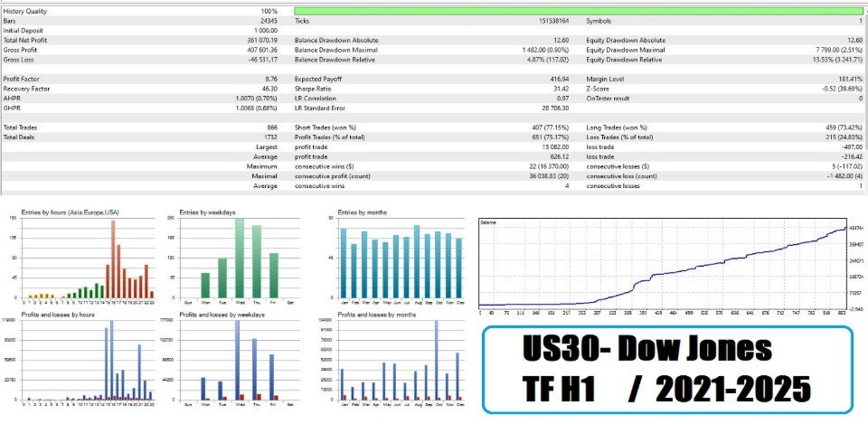Click the Margin Level value '181.41%'
868x424 pixels.
(x=852, y=80)
